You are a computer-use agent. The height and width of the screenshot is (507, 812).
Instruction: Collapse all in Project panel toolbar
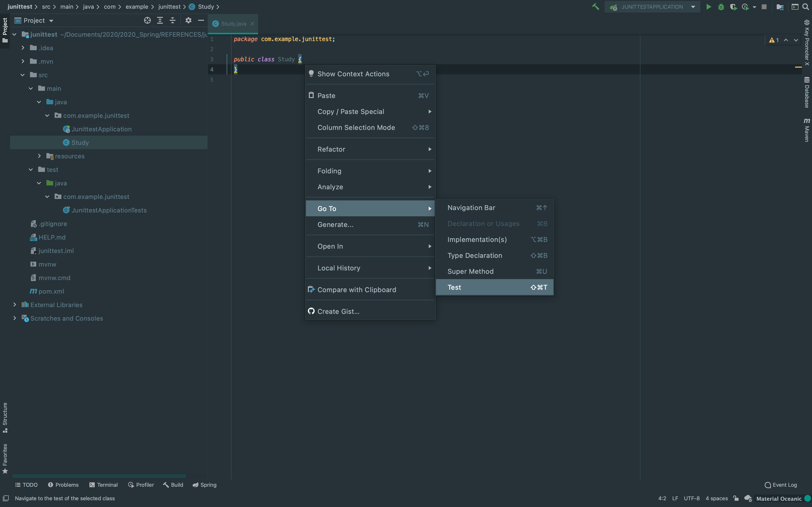click(x=173, y=21)
